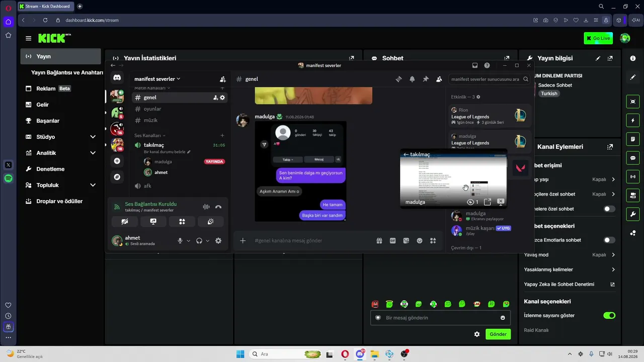Image resolution: width=644 pixels, height=362 pixels.
Task: Open emoji picker in Kick chat input
Action: [503, 318]
